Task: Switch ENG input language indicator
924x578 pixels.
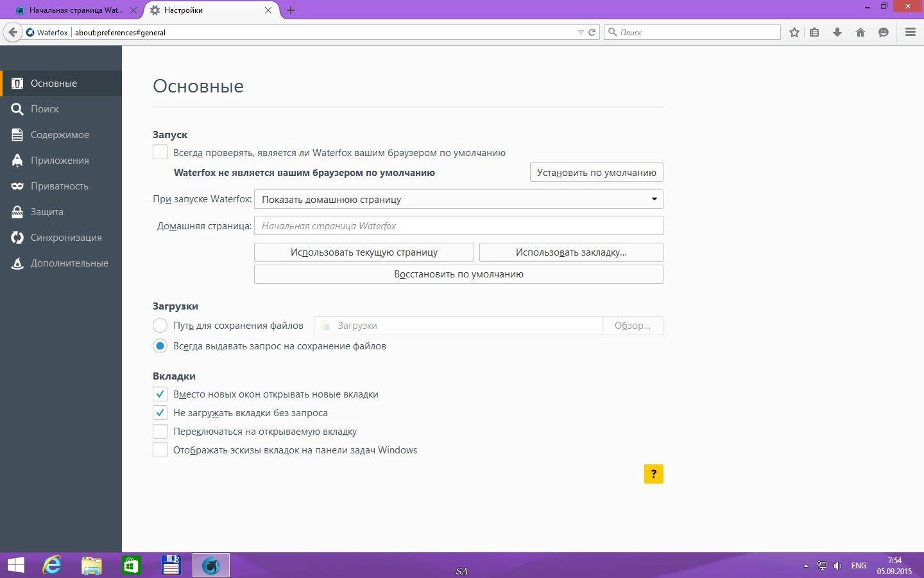Action: 859,566
